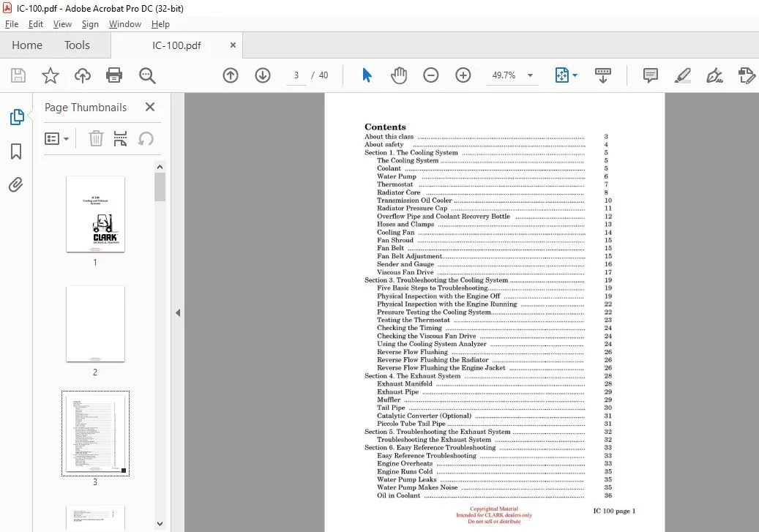This screenshot has height=532, width=759.
Task: Click the scrolling mode keyboard icon
Action: pyautogui.click(x=602, y=75)
